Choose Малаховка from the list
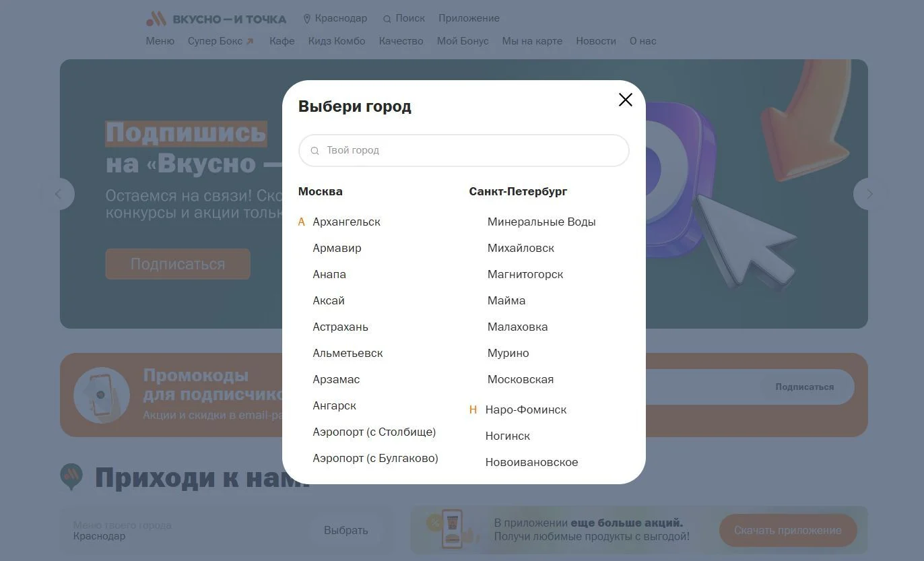The height and width of the screenshot is (561, 924). click(517, 327)
